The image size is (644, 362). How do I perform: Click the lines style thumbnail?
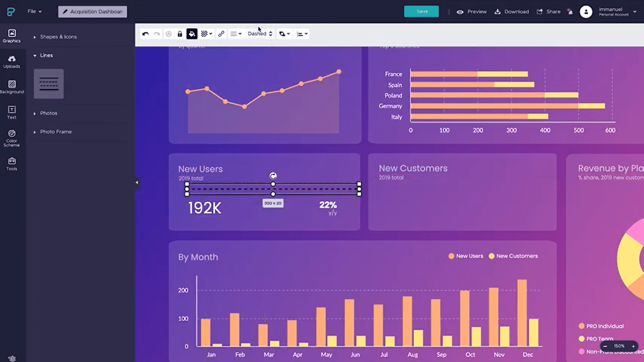(x=49, y=84)
